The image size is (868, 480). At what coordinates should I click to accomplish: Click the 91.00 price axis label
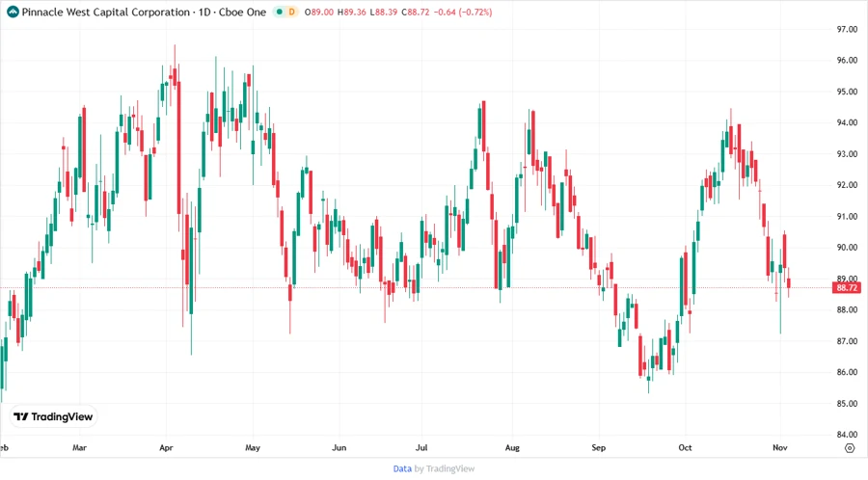847,217
